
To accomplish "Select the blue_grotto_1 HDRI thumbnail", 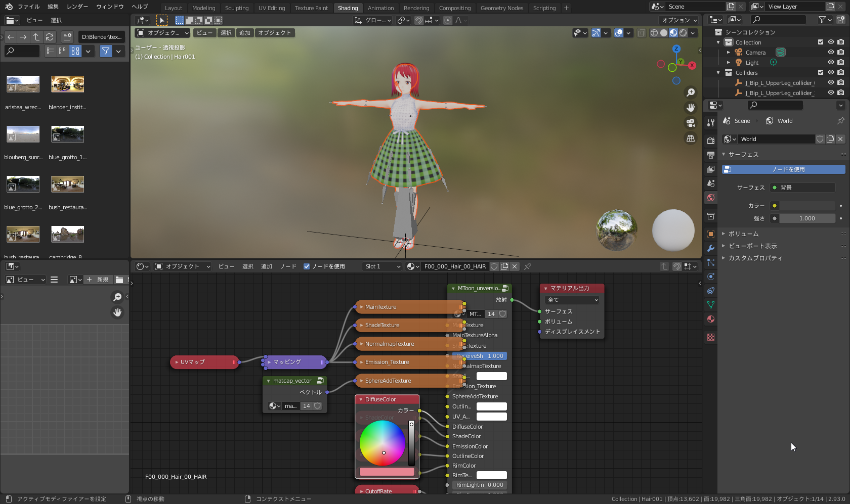I will (x=67, y=135).
